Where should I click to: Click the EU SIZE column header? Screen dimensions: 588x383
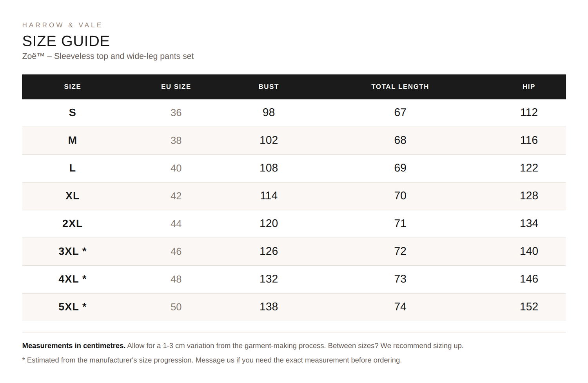(x=176, y=87)
